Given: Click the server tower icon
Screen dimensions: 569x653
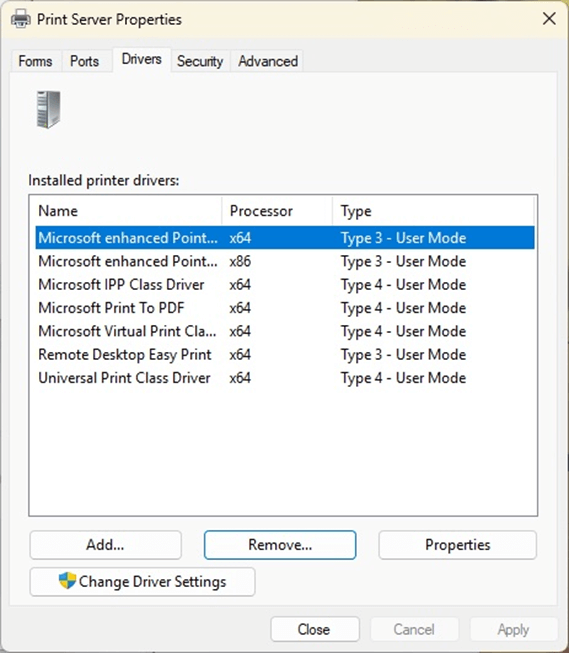Looking at the screenshot, I should pos(49,109).
